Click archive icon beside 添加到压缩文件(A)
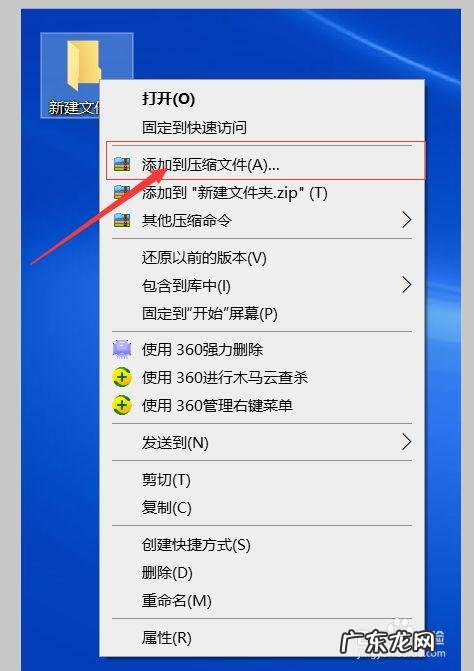The height and width of the screenshot is (671, 474). pyautogui.click(x=122, y=164)
